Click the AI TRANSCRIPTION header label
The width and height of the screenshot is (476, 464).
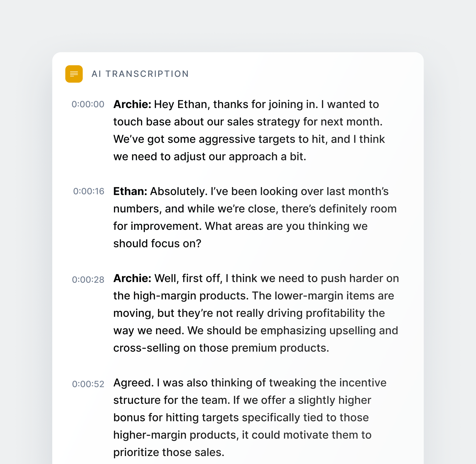point(140,74)
